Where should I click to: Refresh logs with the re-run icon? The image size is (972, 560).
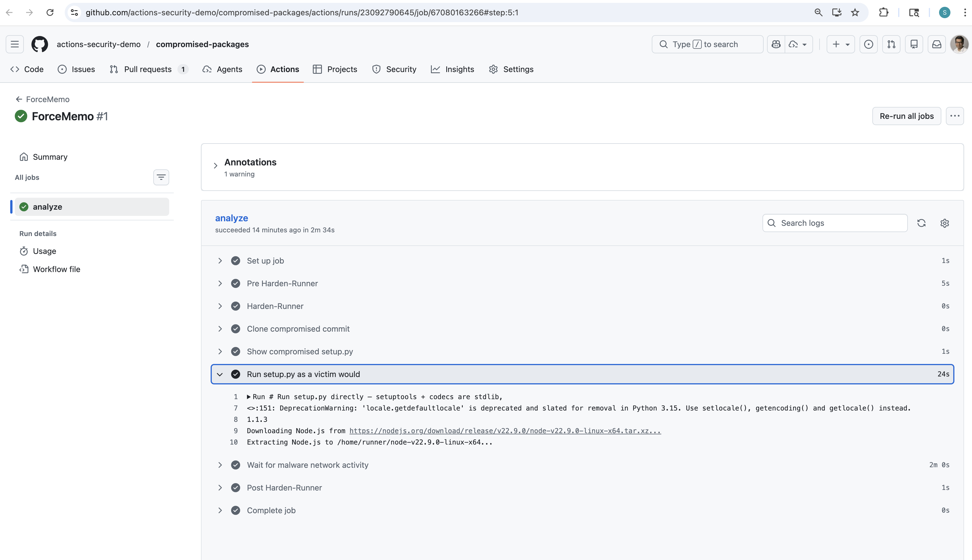point(921,223)
